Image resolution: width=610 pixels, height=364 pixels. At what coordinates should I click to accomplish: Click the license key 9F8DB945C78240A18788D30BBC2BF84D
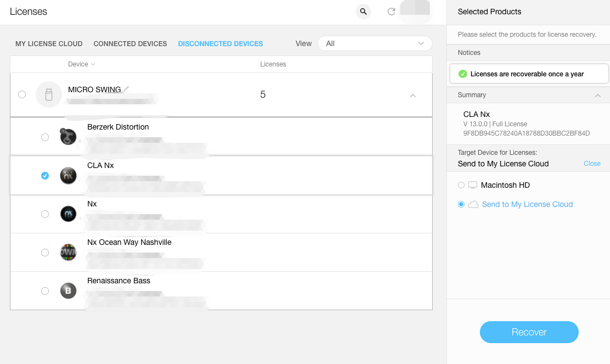click(x=527, y=133)
